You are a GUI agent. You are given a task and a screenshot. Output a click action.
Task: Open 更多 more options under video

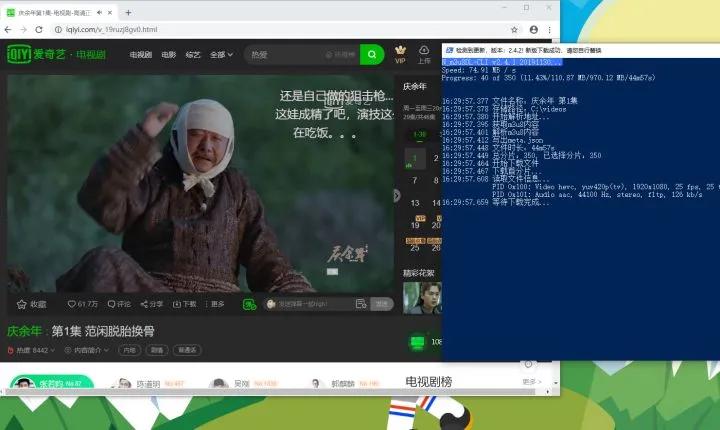coord(214,304)
